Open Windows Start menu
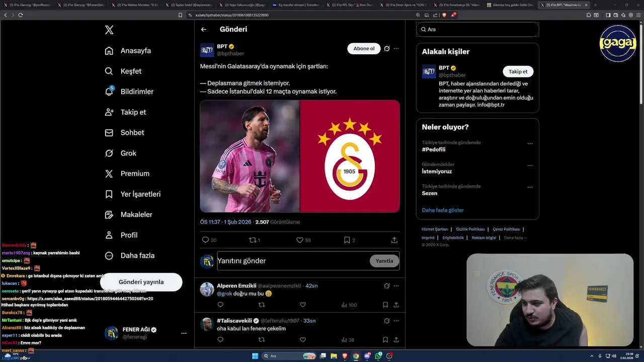Viewport: 644px width, 362px height. 255,356
